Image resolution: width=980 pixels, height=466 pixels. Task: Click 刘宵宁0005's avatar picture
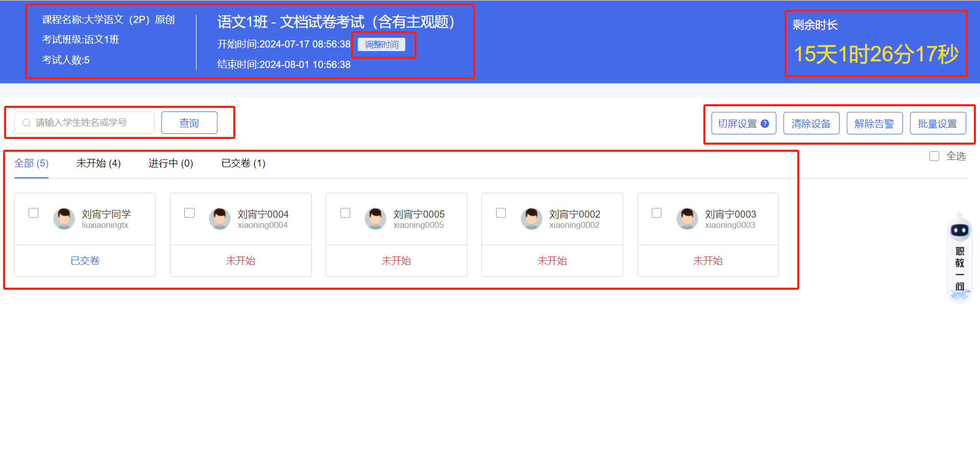click(x=376, y=218)
